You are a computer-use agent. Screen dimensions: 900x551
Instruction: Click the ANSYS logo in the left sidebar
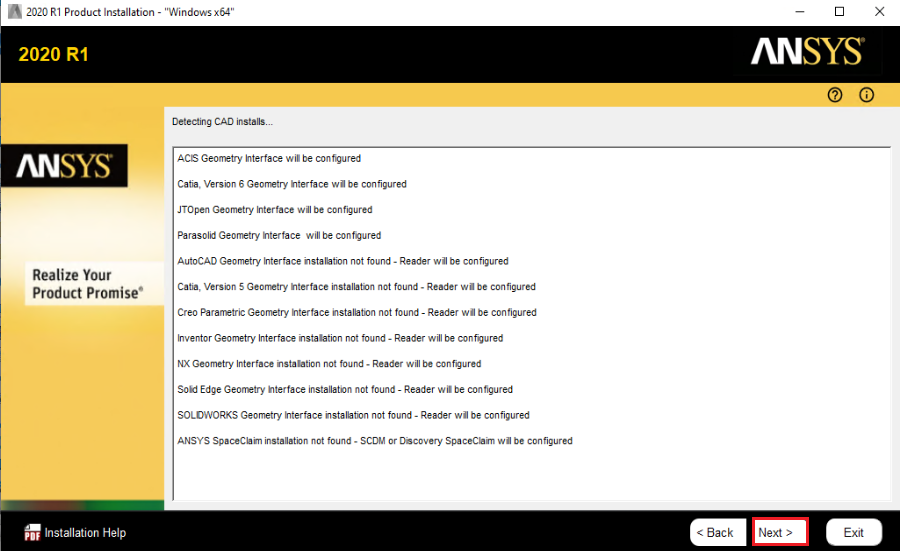point(64,166)
